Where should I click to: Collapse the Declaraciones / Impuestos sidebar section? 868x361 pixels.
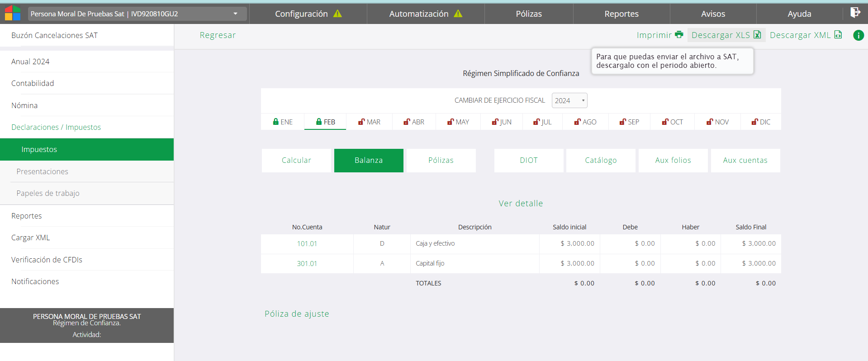(x=56, y=127)
